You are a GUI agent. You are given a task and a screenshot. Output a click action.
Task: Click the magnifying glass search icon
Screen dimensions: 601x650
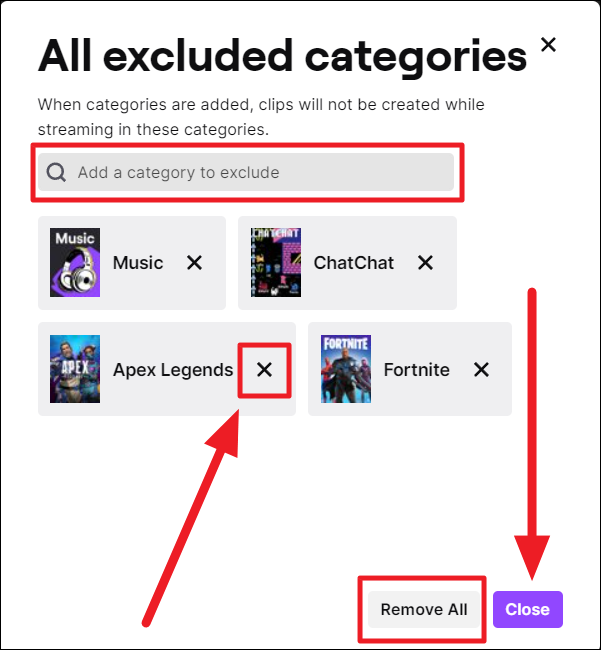(56, 172)
